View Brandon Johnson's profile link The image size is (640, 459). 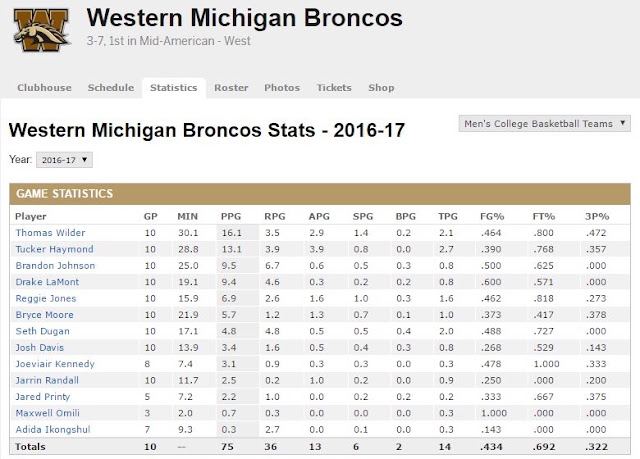[x=55, y=266]
